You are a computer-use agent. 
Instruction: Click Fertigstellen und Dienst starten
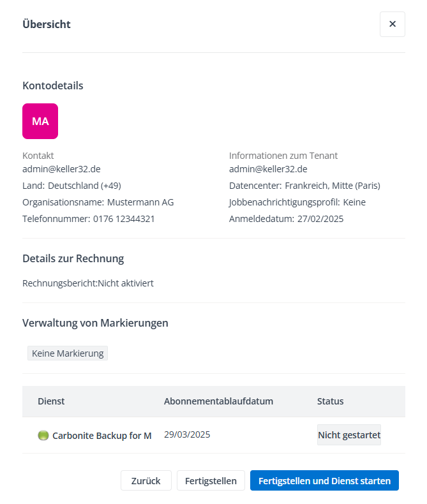(x=324, y=481)
